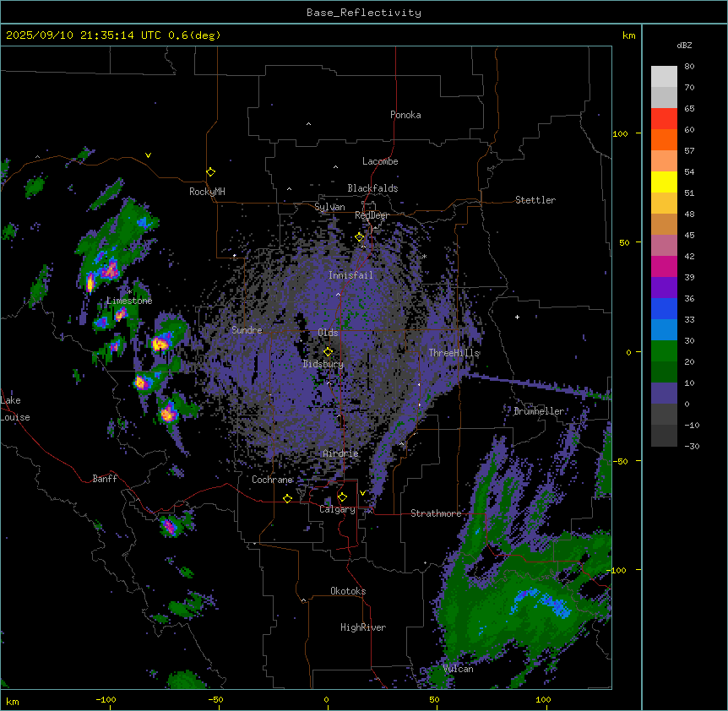Viewport: 728px width, 711px height.
Task: Click the Ponoka city label
Action: tap(405, 115)
